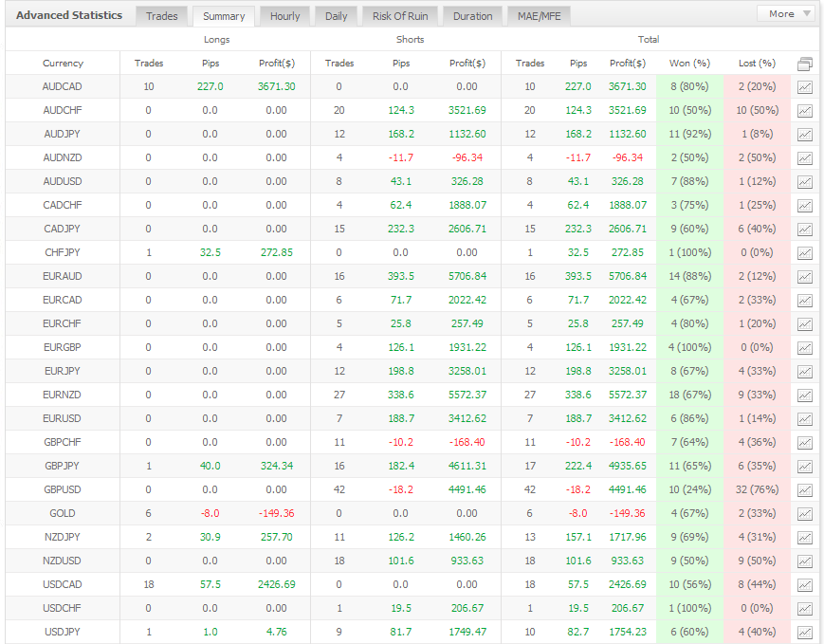Open chart icon for USDCAD row
The height and width of the screenshot is (644, 824).
pyautogui.click(x=804, y=585)
